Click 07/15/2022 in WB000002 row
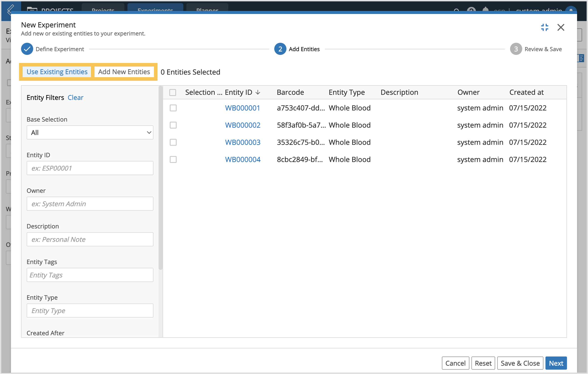The image size is (588, 374). (528, 125)
